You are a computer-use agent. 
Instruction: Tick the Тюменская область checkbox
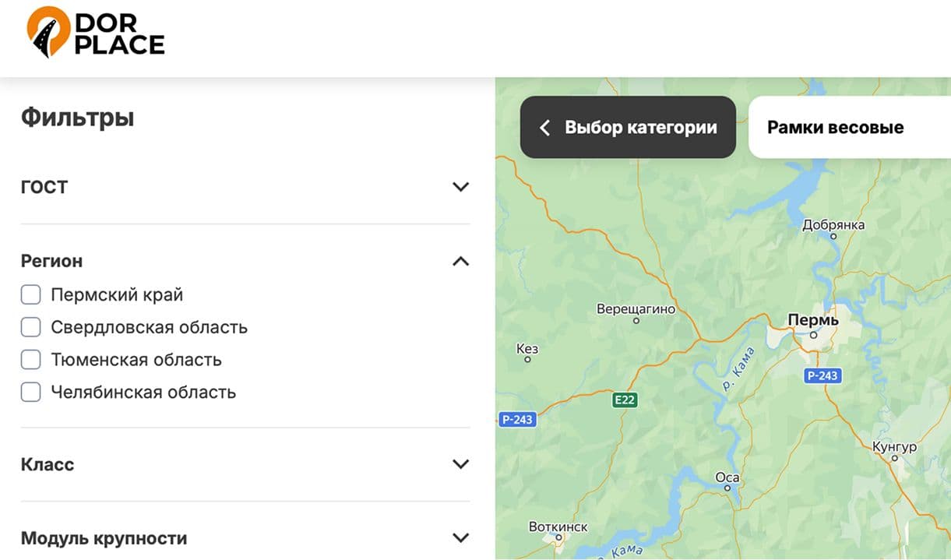31,360
